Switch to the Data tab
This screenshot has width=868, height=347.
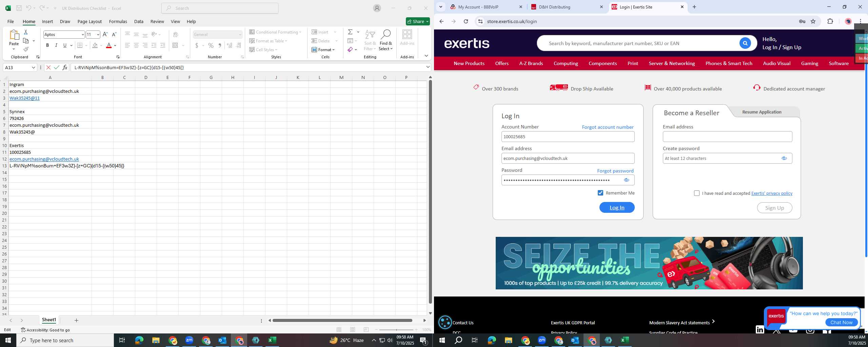click(x=139, y=21)
